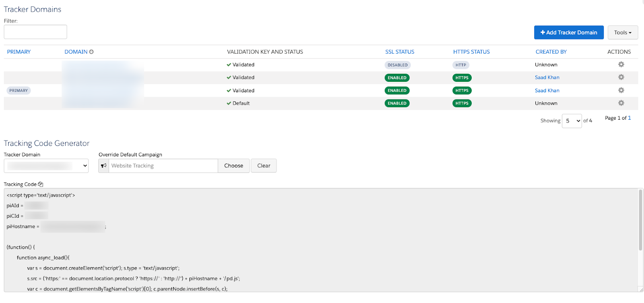Image resolution: width=644 pixels, height=303 pixels.
Task: Open gear actions for the Default domain row
Action: point(621,103)
